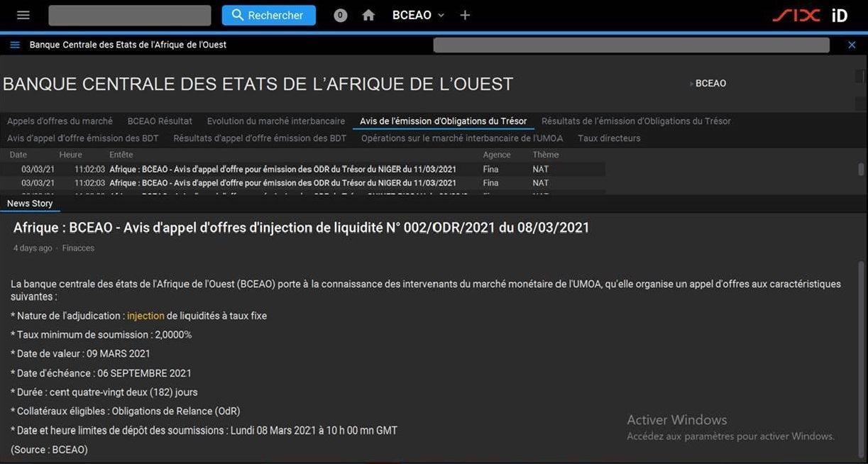Click the SIX iD logo
This screenshot has height=464, width=868.
click(810, 15)
